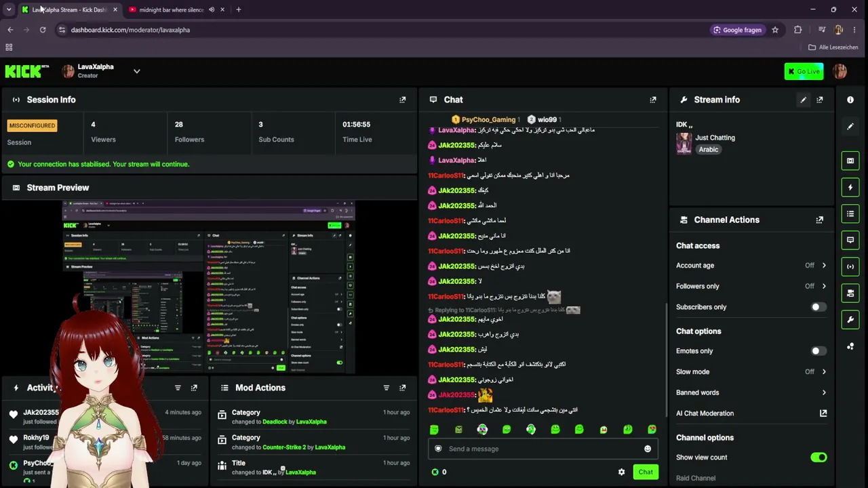Filter the Activity feed
The width and height of the screenshot is (868, 488).
[178, 388]
